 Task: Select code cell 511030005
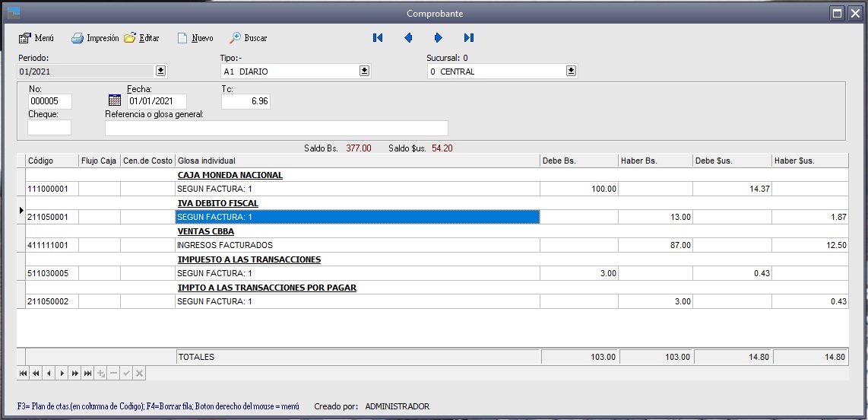(x=52, y=273)
